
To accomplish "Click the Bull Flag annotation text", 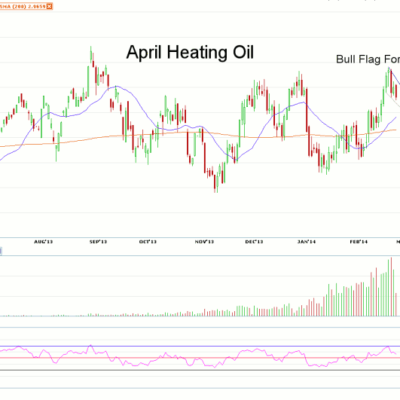I will point(368,59).
